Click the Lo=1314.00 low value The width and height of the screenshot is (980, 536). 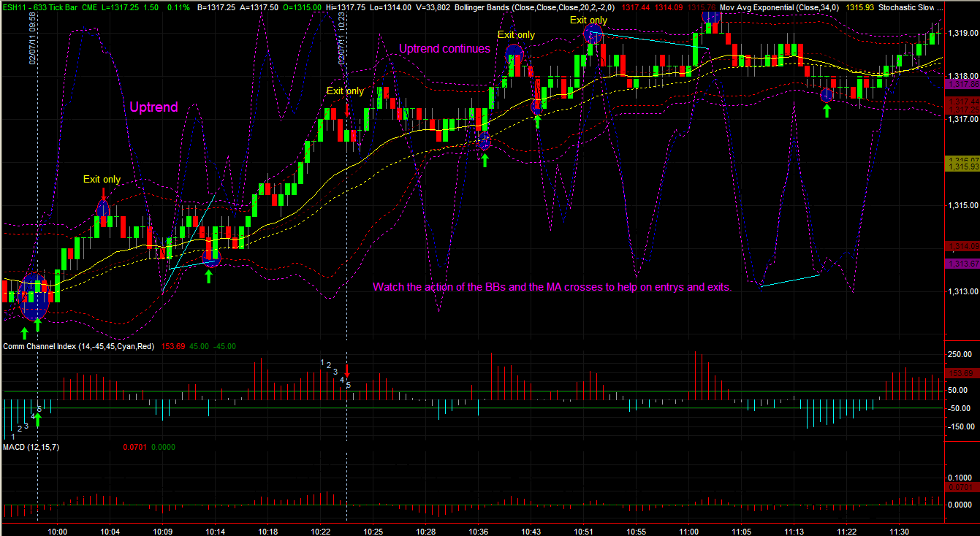(392, 7)
